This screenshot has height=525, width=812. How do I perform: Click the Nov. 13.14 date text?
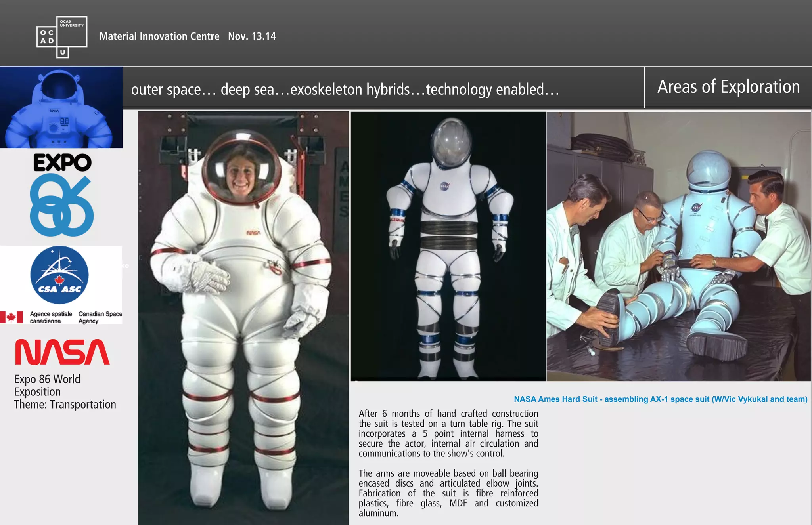(252, 36)
